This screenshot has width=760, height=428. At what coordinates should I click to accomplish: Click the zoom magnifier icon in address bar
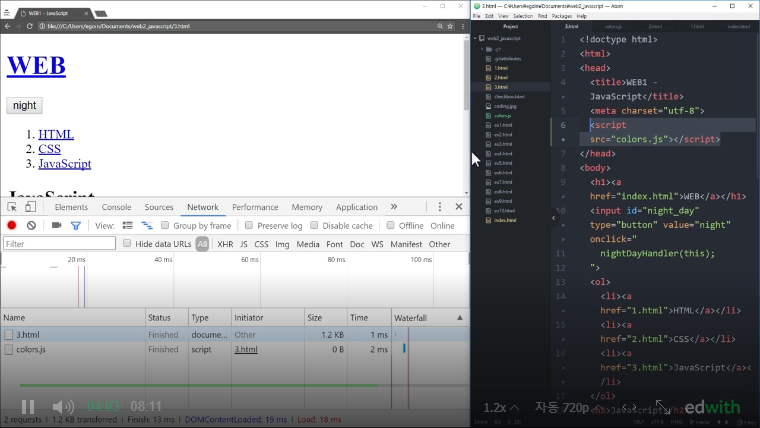[440, 26]
